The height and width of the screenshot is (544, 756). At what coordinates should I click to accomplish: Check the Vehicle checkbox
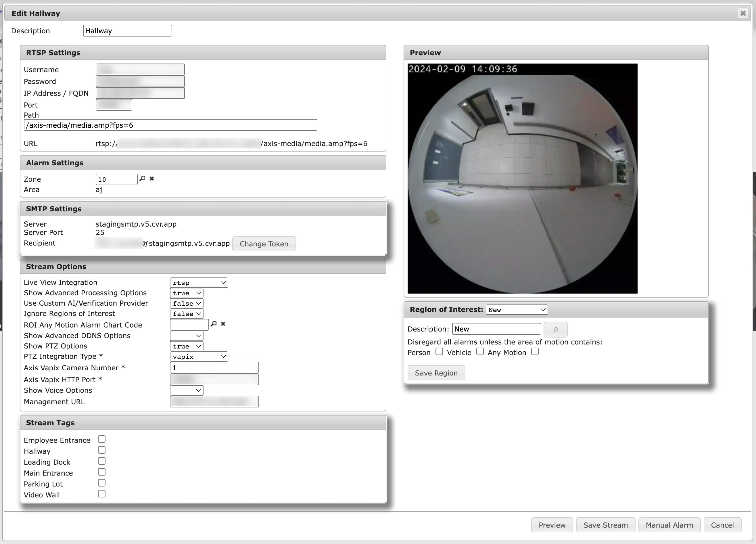[480, 352]
